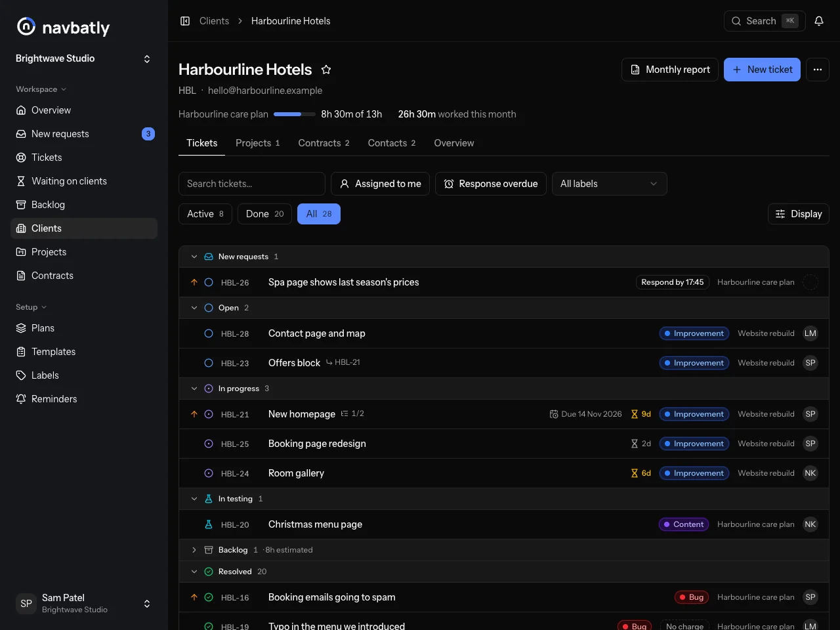
Task: Open All labels dropdown
Action: [x=610, y=184]
